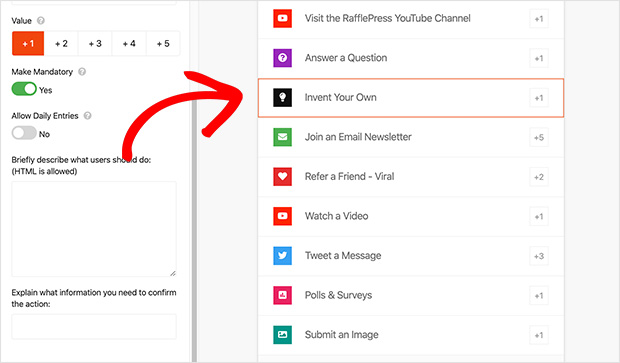Click the +1 badge on Submit an Image
620x363 pixels.
[x=539, y=335]
